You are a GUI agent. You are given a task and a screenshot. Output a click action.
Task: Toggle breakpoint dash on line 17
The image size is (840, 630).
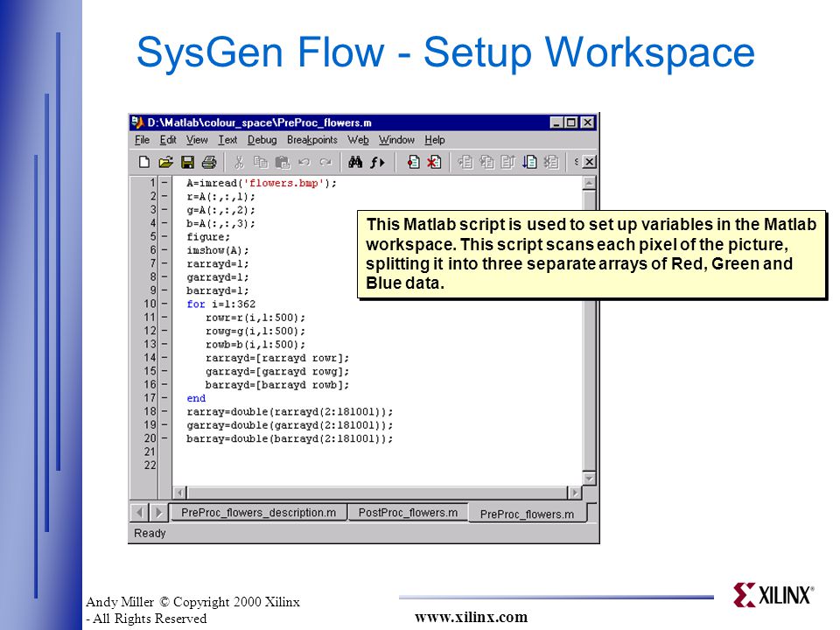tap(164, 398)
